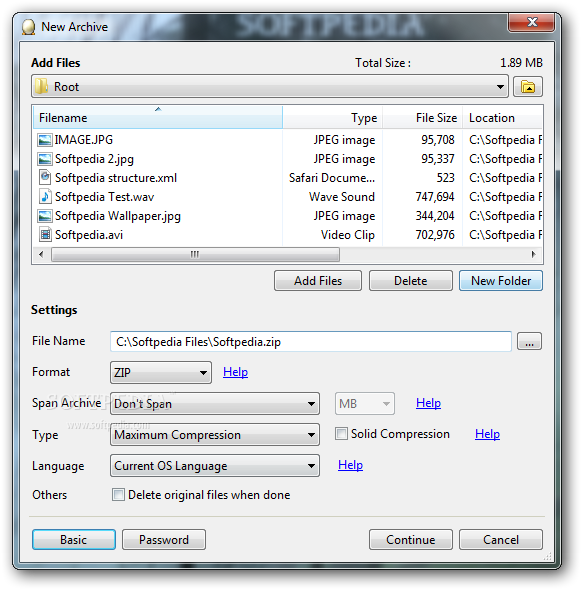Click the Softpedia Test.wav audio icon
Viewport: 582px width, 590px height.
click(45, 197)
